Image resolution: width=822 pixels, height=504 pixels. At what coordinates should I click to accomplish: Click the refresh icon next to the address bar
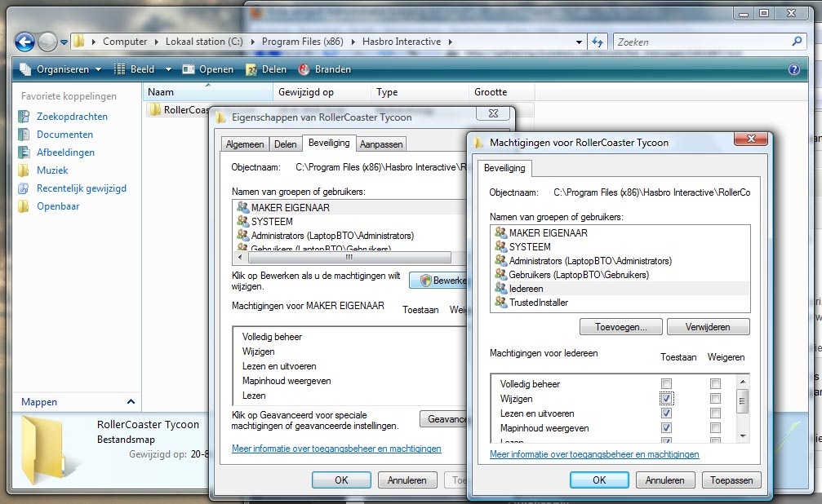click(x=597, y=42)
